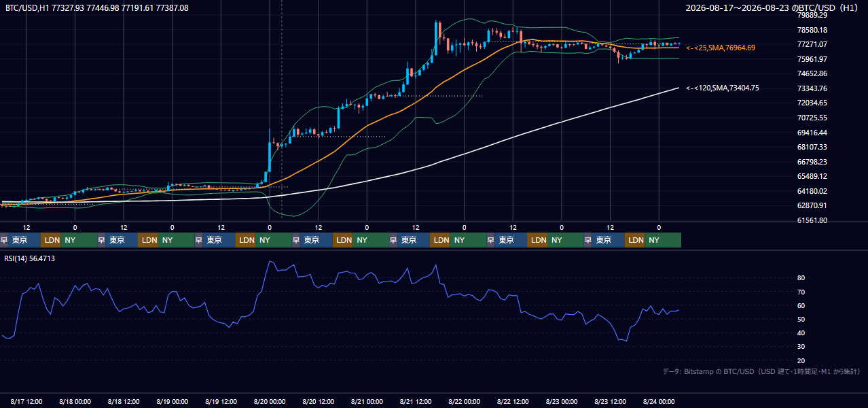Click the RSI scale value 40

coord(801,333)
